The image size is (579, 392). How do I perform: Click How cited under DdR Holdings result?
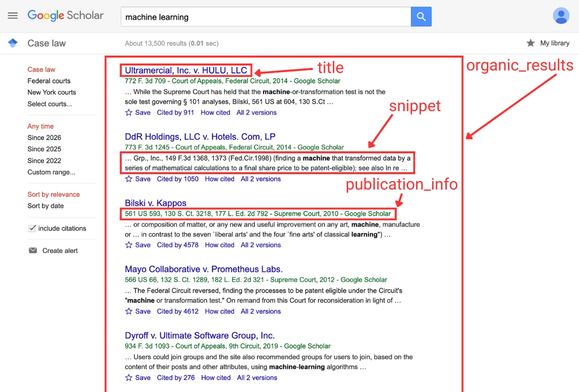click(219, 179)
